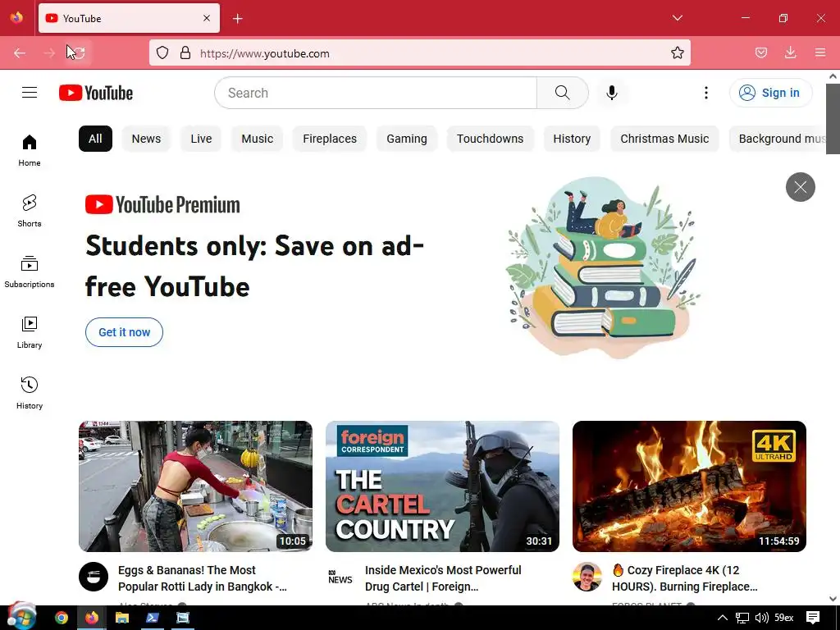The width and height of the screenshot is (840, 630).
Task: Open PowerShell from the taskbar
Action: coord(153,618)
